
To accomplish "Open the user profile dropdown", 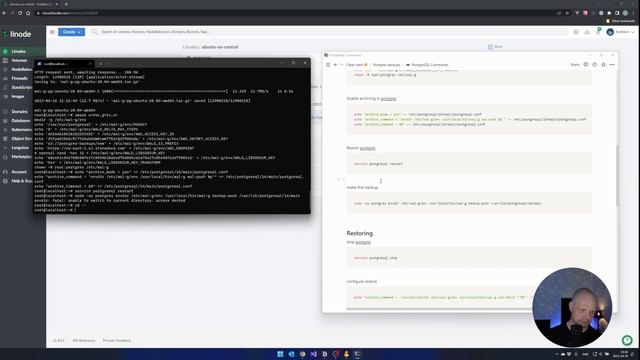I will pyautogui.click(x=620, y=32).
